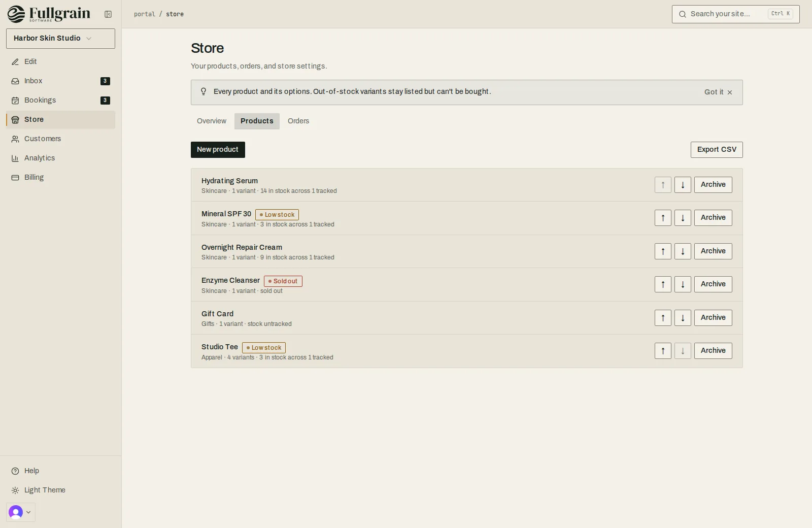Archive Mineral SPF 30
Viewport: 812px width, 528px height.
713,218
